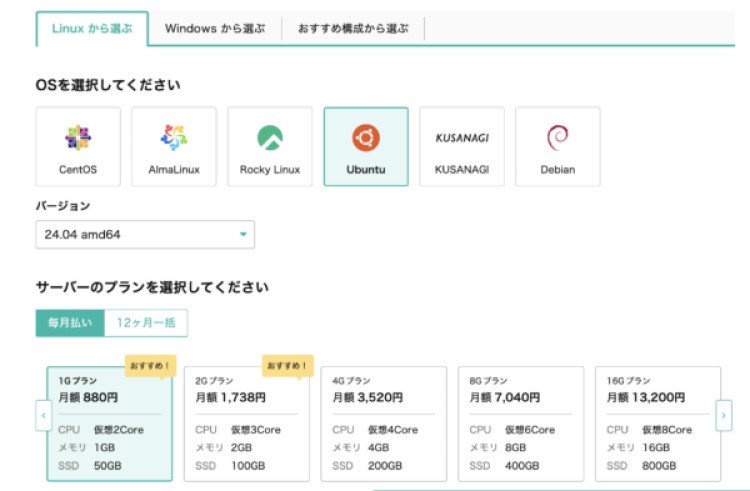Click the 400GB SSD value
The image size is (750, 491).
click(522, 466)
